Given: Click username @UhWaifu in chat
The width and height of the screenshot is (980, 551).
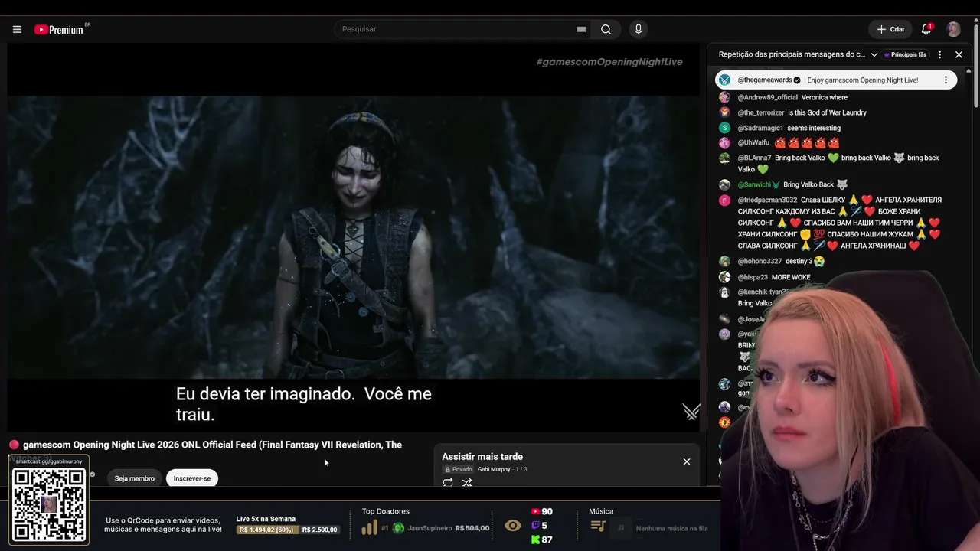Looking at the screenshot, I should tap(753, 143).
